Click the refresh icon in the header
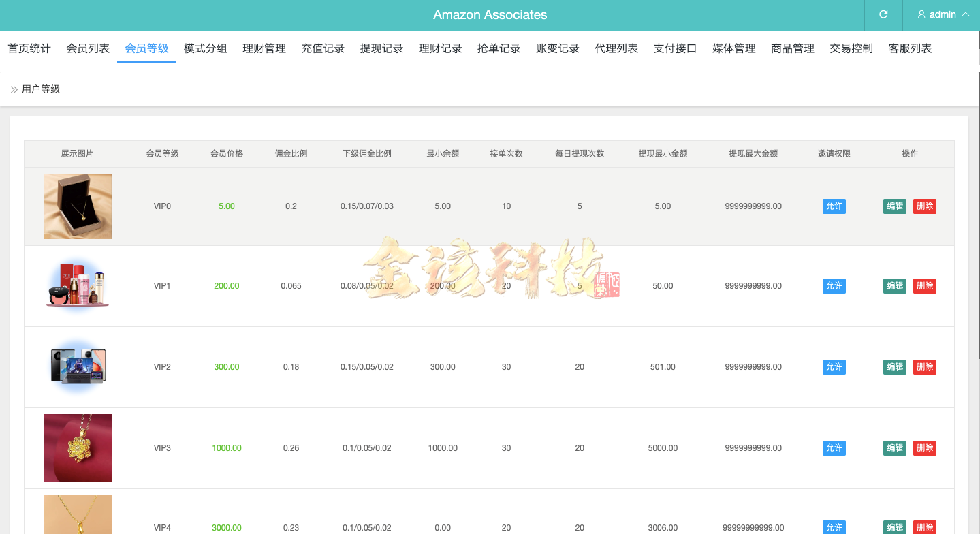The height and width of the screenshot is (534, 980). (x=883, y=14)
